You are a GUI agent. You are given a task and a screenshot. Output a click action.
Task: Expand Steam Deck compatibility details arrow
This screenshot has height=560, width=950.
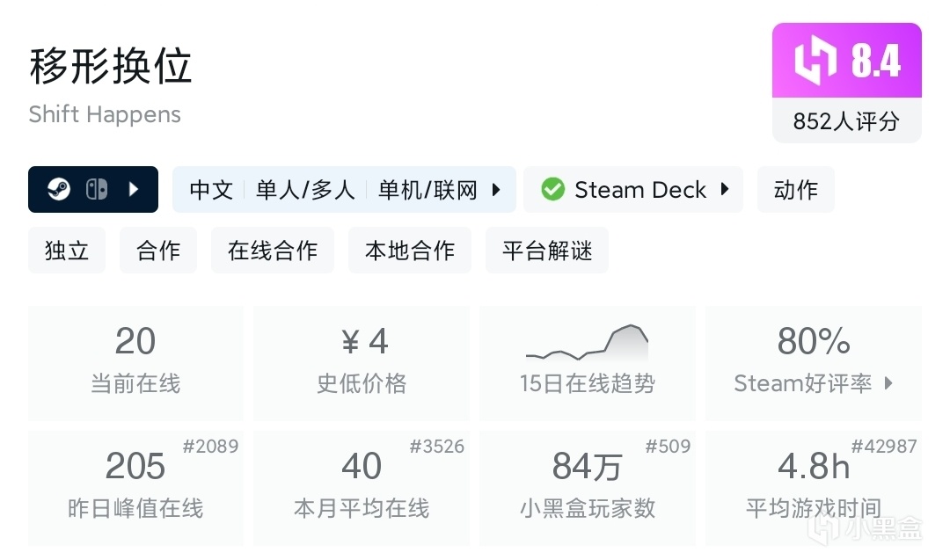[725, 190]
